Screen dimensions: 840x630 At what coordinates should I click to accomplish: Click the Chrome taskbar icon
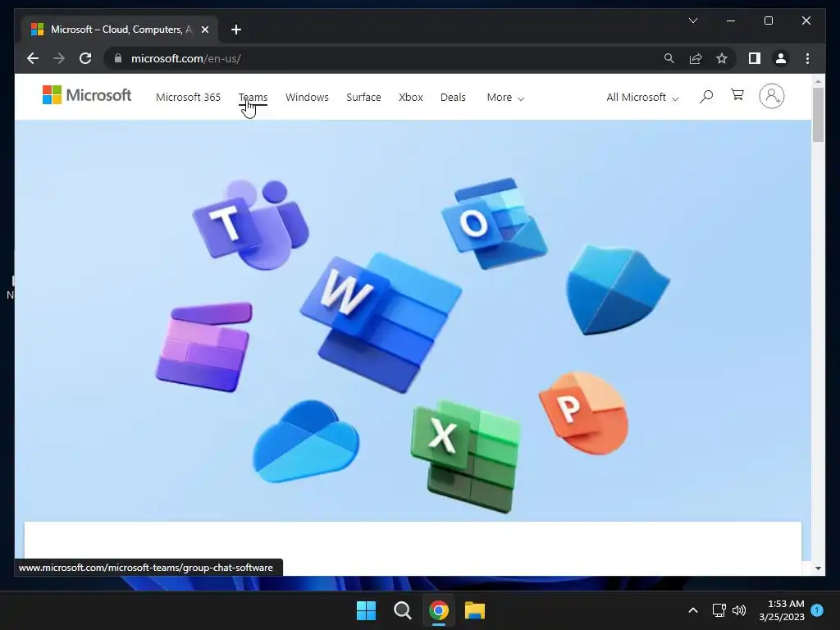[439, 610]
